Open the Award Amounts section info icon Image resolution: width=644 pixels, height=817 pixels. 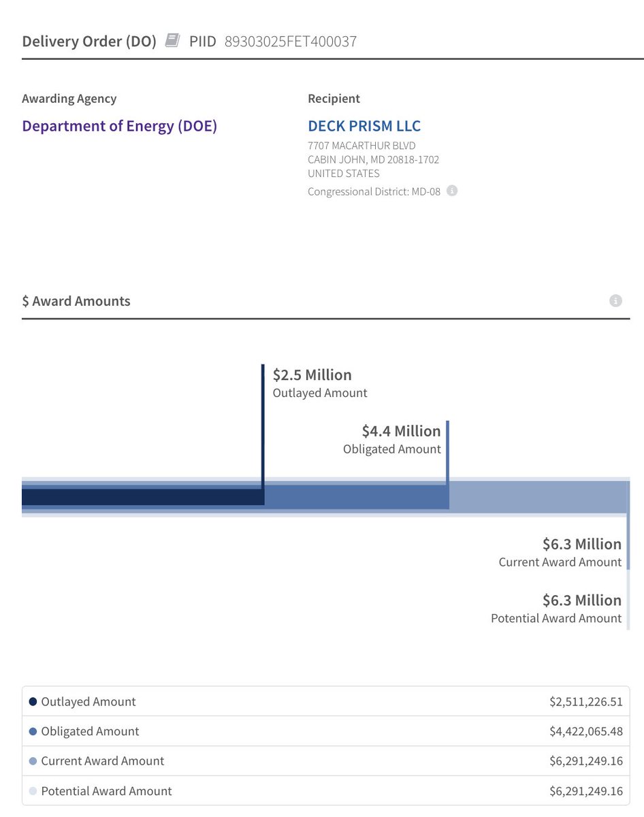(x=615, y=301)
